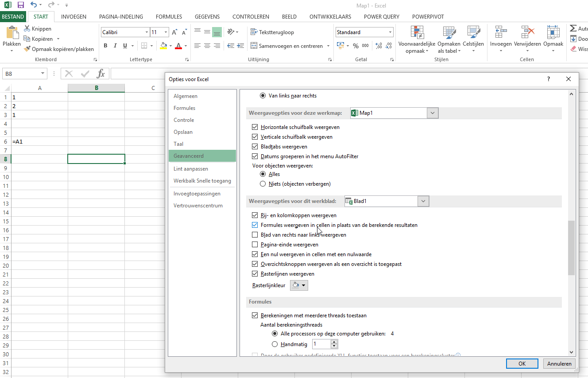588x378 pixels.
Task: Click the OK button
Action: [x=522, y=363]
